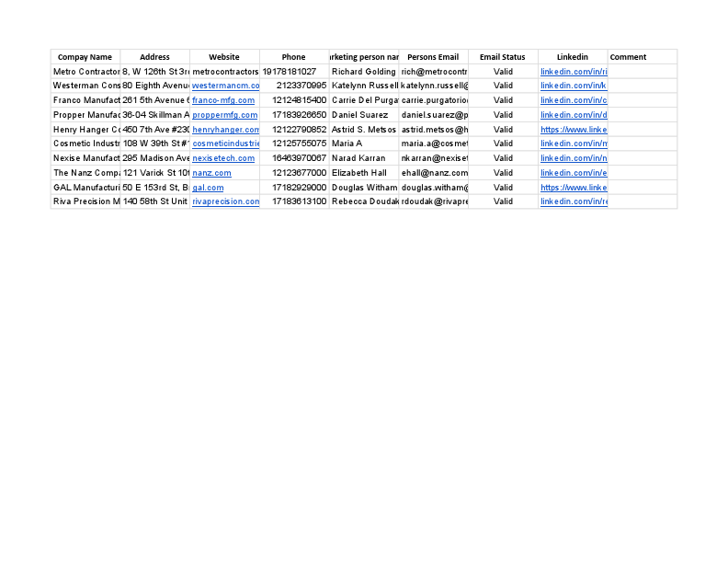Open the nanz.com website link
This screenshot has height=563, width=728.
[211, 173]
